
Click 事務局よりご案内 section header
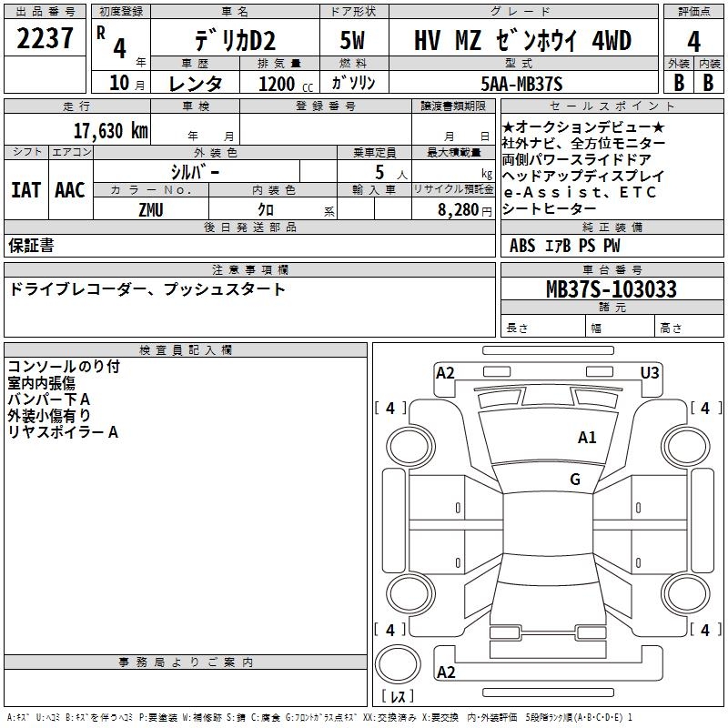pos(186,662)
